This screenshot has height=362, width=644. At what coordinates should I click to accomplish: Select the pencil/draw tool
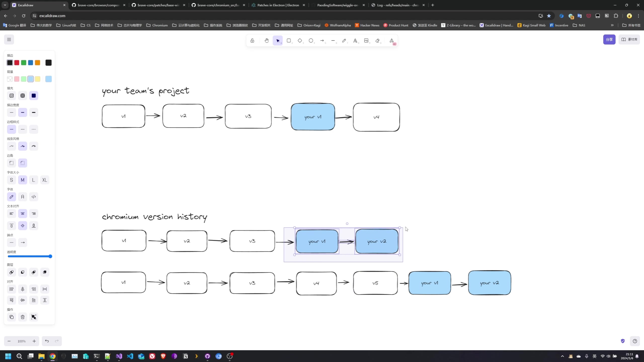click(345, 41)
